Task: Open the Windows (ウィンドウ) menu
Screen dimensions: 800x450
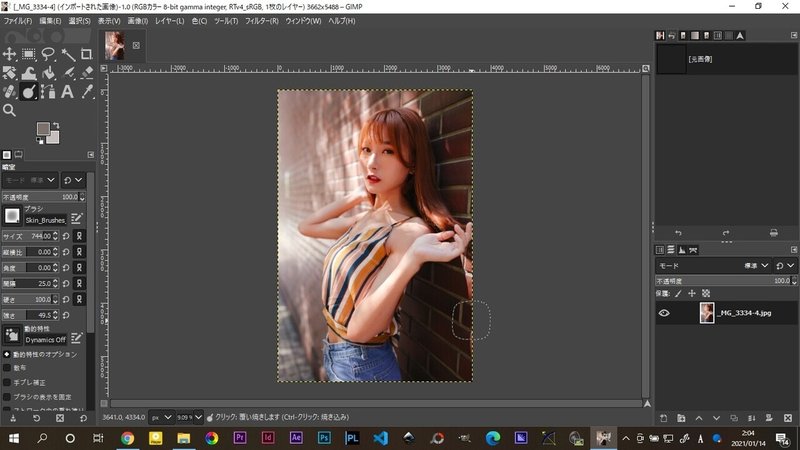Action: tap(303, 21)
